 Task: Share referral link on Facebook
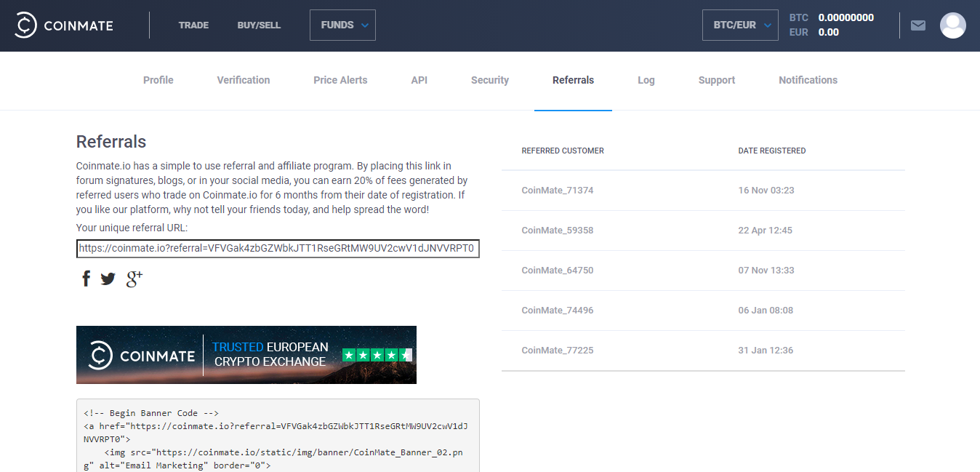86,279
